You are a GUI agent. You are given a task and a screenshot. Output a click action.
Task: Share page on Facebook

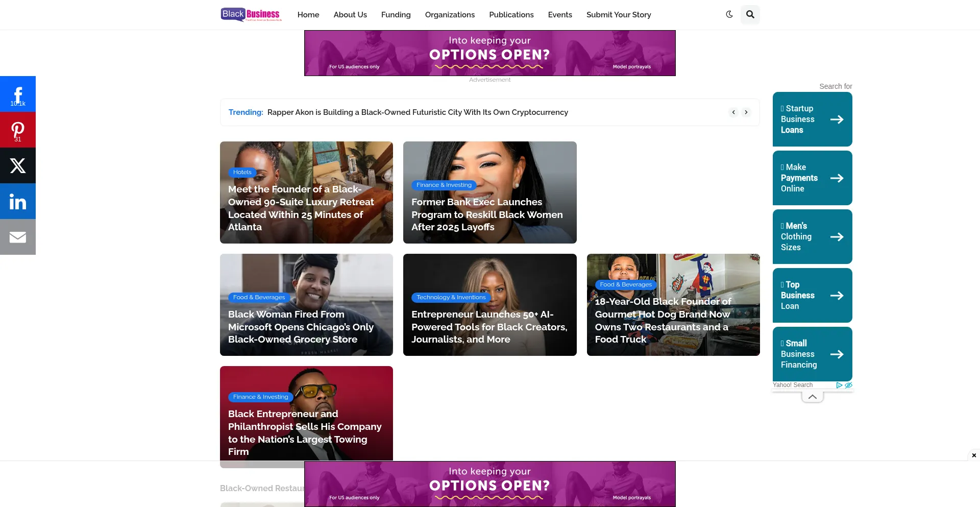[x=18, y=94]
